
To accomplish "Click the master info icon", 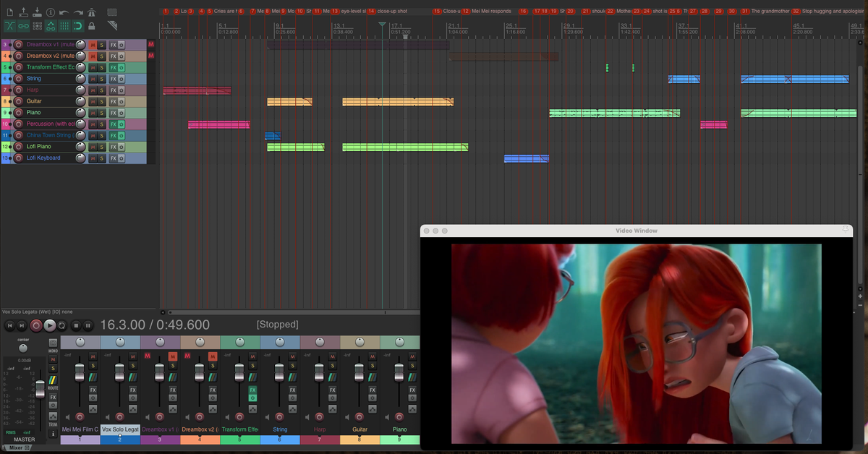I will click(53, 434).
